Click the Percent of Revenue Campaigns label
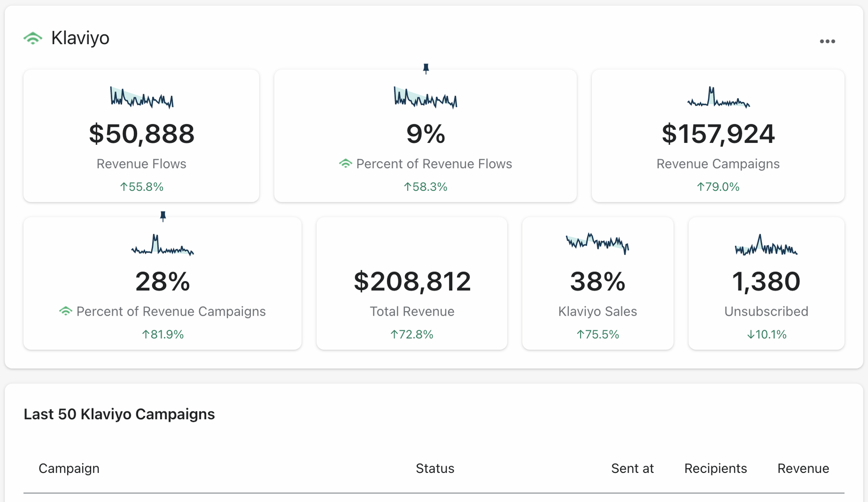This screenshot has height=502, width=868. 171,311
